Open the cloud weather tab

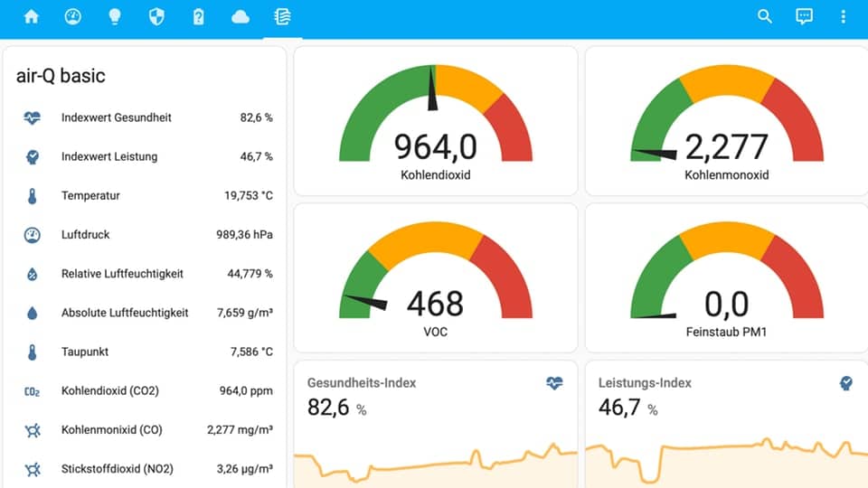click(x=241, y=16)
